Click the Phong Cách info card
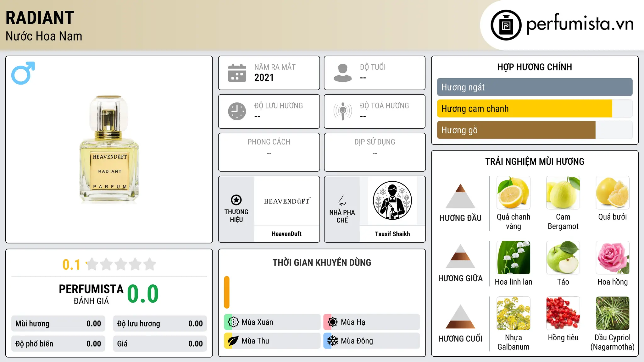644x362 pixels. [269, 152]
